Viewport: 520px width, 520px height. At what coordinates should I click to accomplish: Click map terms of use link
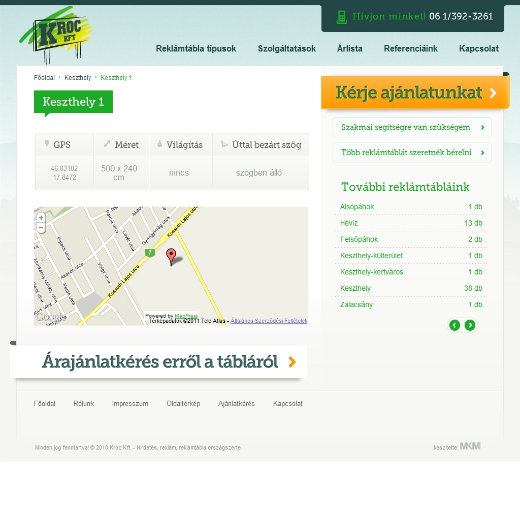(269, 321)
